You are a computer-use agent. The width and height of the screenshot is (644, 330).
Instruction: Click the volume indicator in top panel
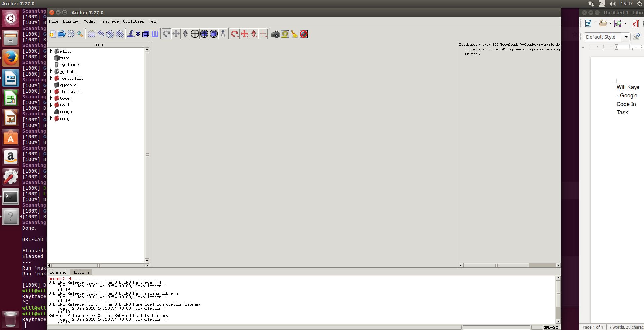612,4
